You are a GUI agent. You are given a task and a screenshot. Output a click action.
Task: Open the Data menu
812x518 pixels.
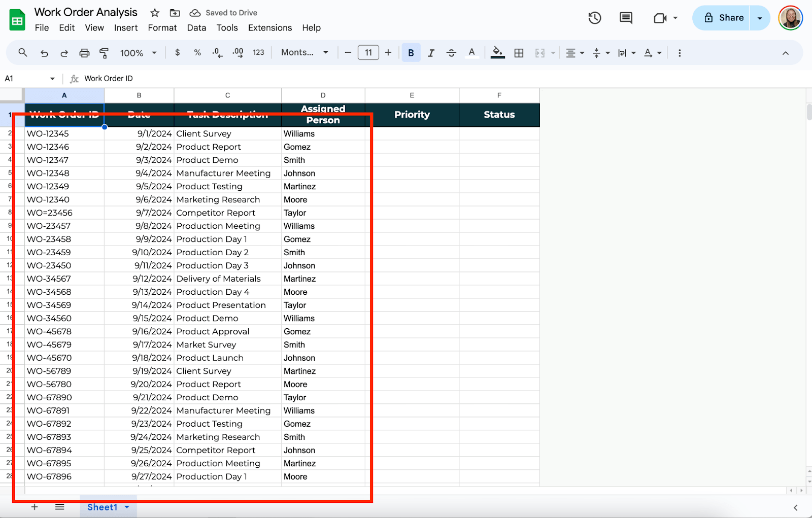point(196,28)
